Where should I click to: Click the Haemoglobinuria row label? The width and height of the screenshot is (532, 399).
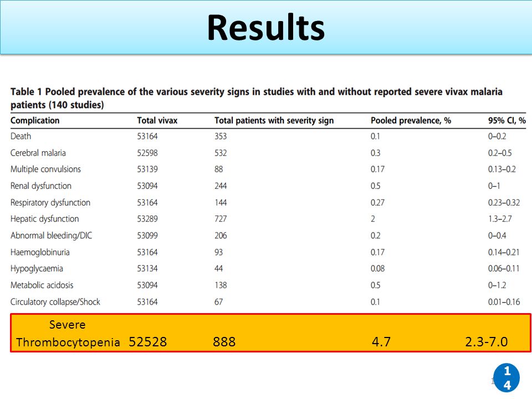coord(40,252)
